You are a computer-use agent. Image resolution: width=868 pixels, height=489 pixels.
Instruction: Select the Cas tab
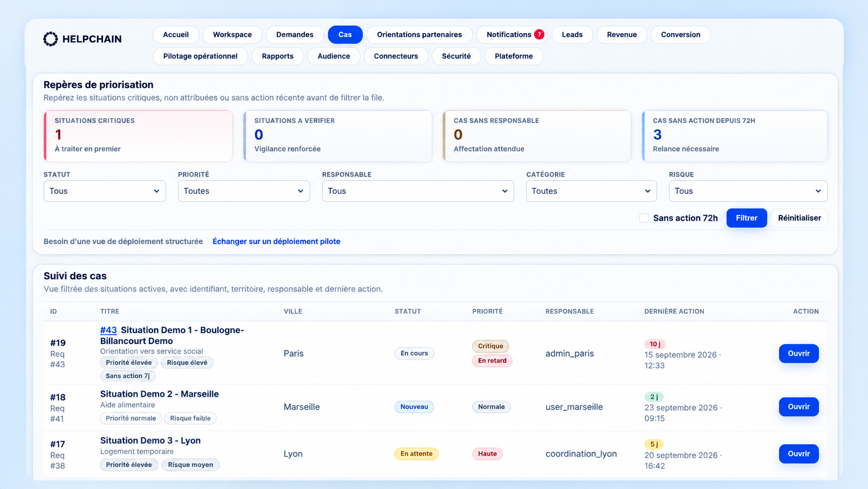345,35
